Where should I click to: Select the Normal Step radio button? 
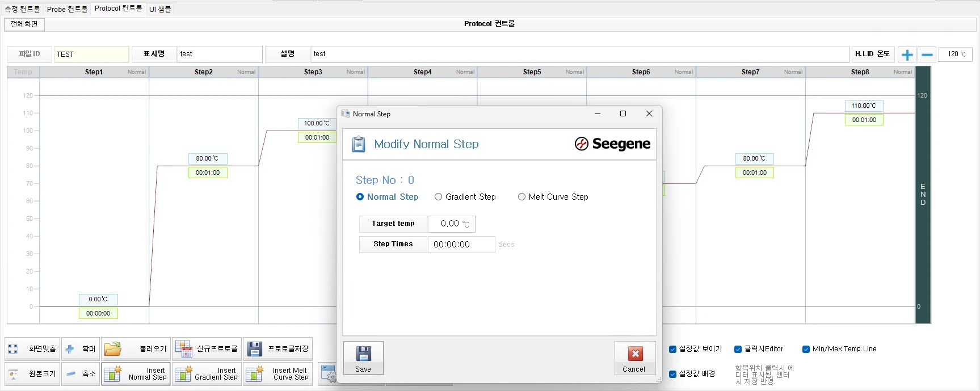(360, 197)
